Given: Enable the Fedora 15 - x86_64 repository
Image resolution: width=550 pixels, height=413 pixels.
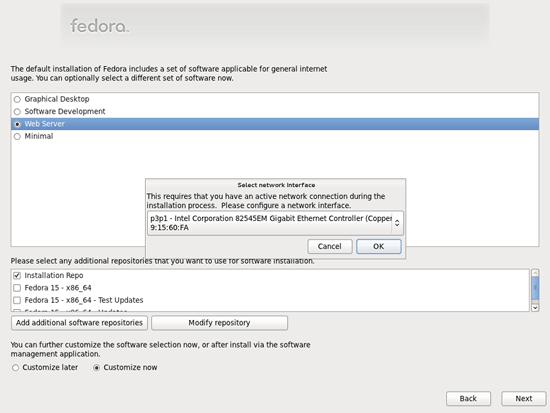Looking at the screenshot, I should pos(17,288).
